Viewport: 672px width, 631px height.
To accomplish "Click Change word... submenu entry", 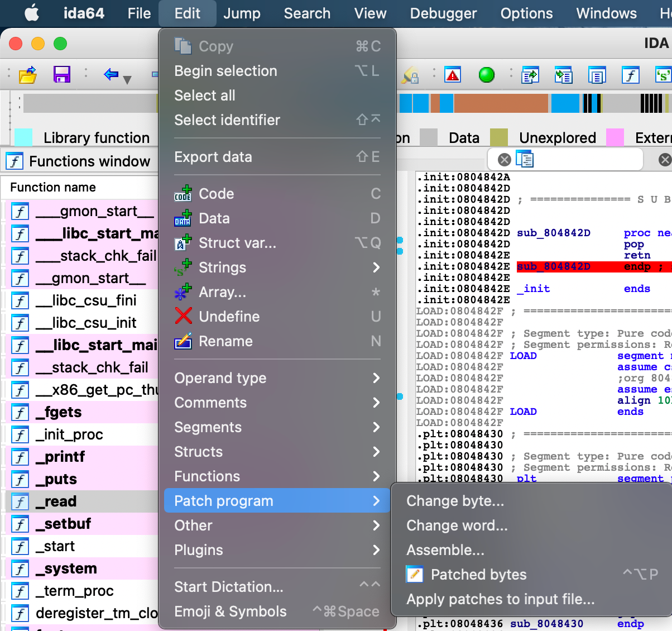I will coord(534,525).
